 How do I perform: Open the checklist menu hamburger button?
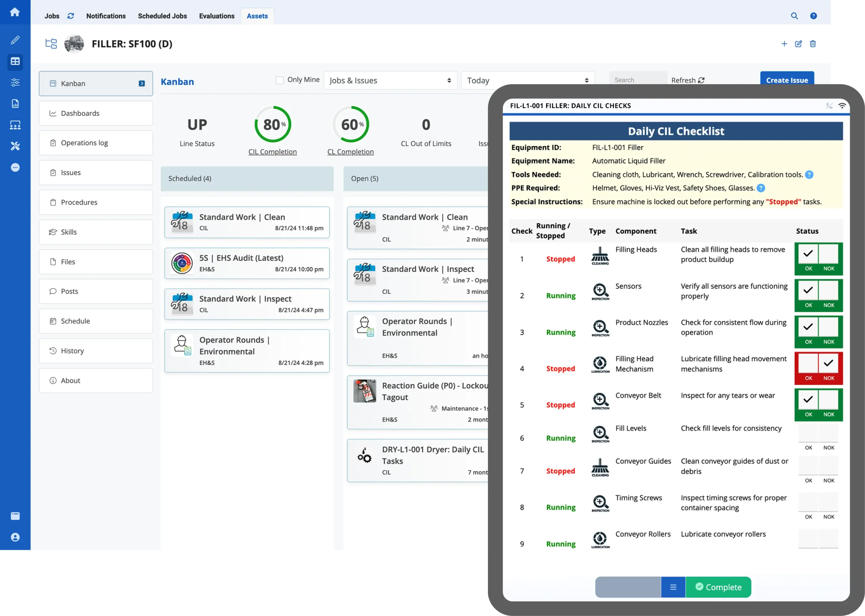[673, 587]
